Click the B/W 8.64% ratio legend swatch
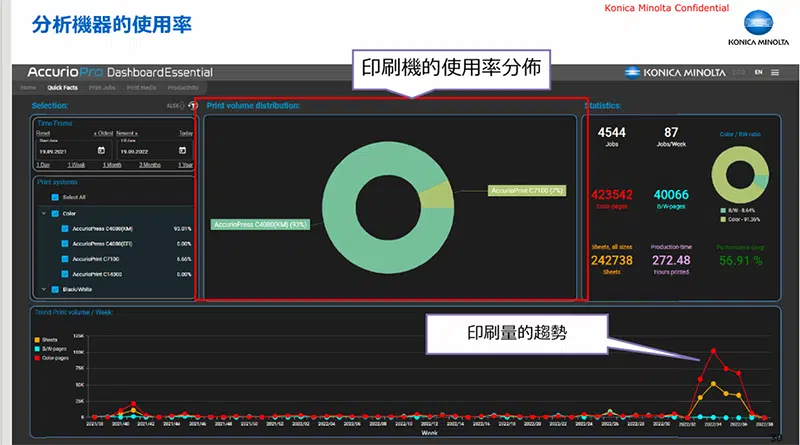Image resolution: width=800 pixels, height=445 pixels. (x=723, y=210)
